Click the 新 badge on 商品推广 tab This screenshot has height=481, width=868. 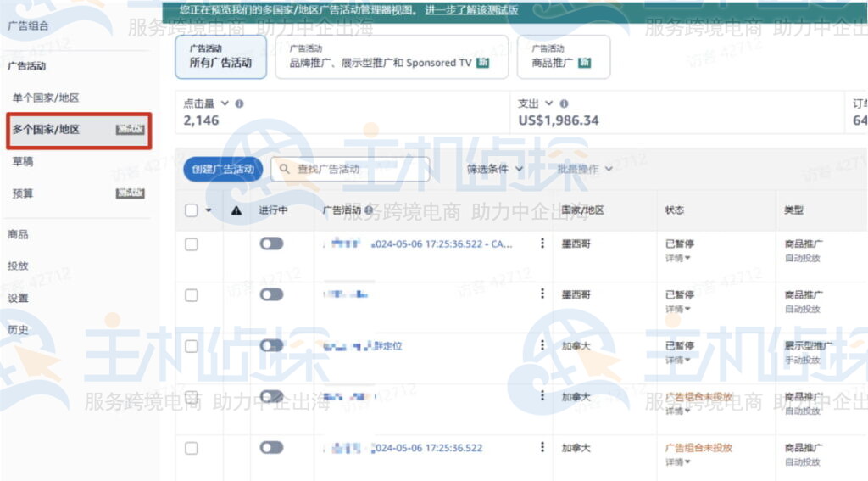[x=585, y=63]
